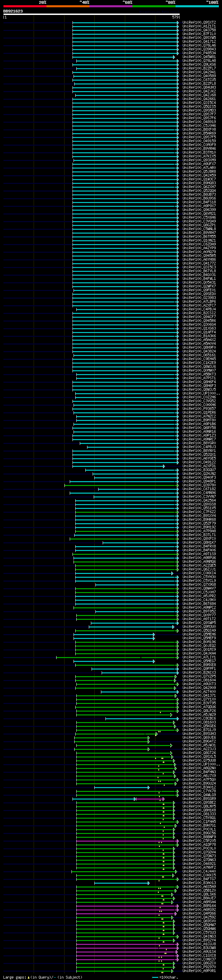Click the UniRef100_Q42564 label
The image size is (222, 980).
(x=199, y=501)
